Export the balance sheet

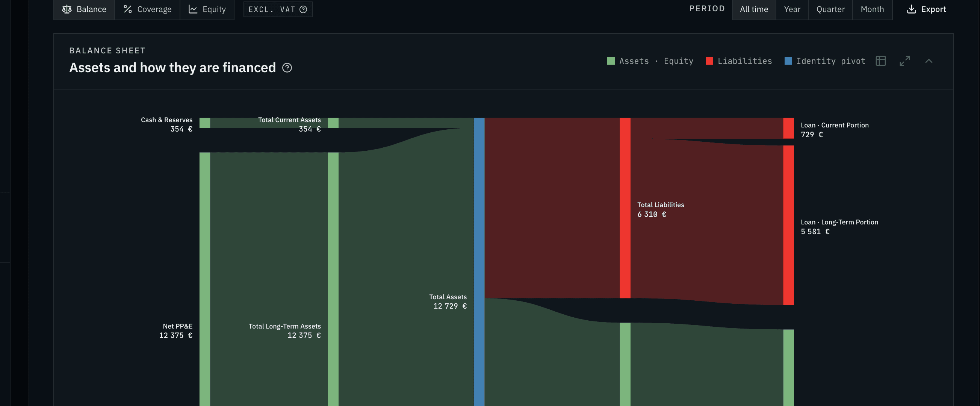(x=926, y=9)
